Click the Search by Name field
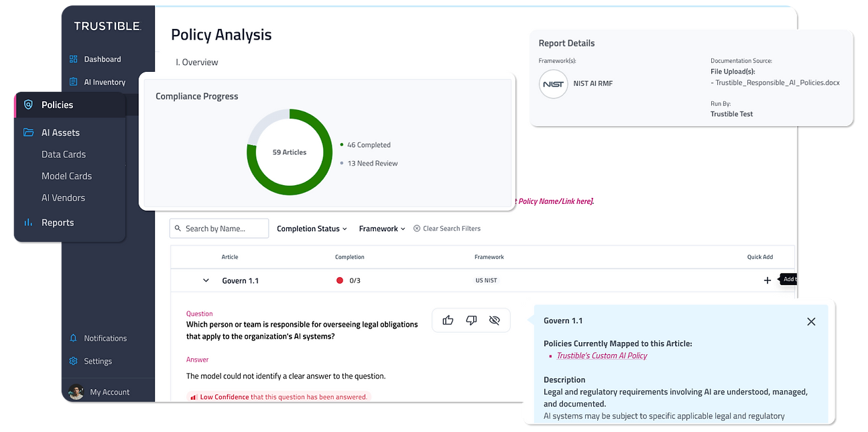868x432 pixels. (219, 229)
